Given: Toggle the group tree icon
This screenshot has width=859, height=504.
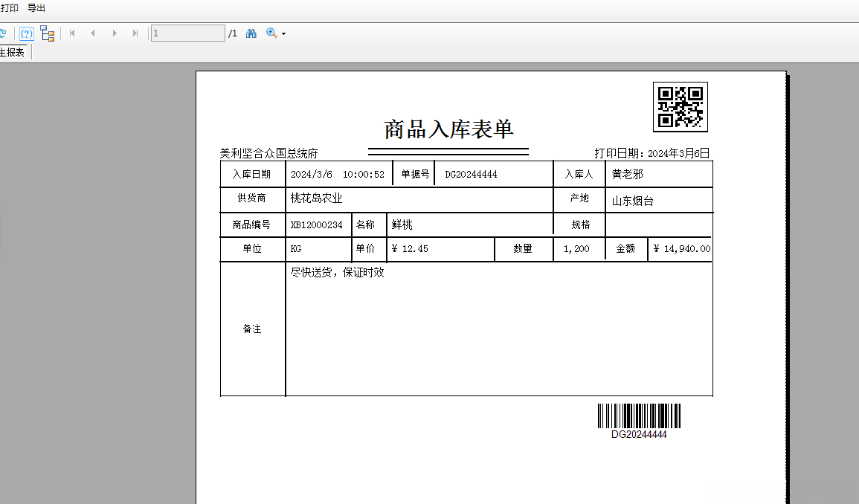Looking at the screenshot, I should (x=48, y=33).
